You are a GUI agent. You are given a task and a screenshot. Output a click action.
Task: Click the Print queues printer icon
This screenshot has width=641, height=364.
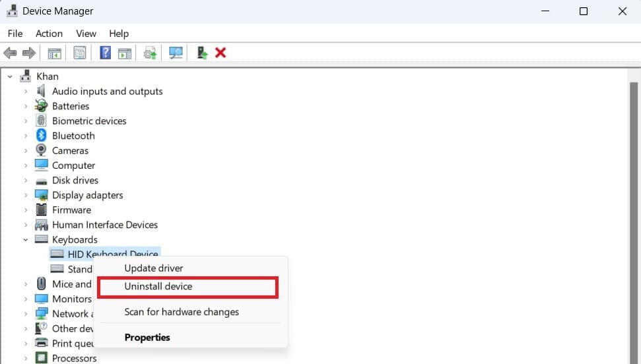(x=42, y=343)
